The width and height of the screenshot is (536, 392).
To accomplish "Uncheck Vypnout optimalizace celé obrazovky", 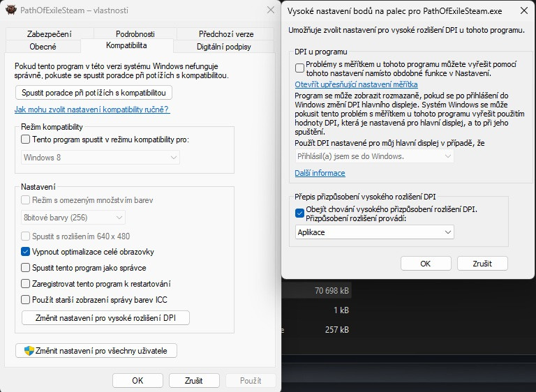I will point(25,252).
